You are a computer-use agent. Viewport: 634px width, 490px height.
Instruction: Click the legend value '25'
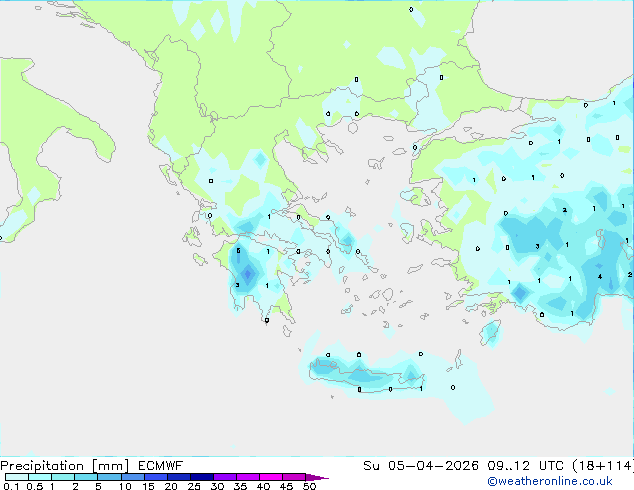point(194,486)
